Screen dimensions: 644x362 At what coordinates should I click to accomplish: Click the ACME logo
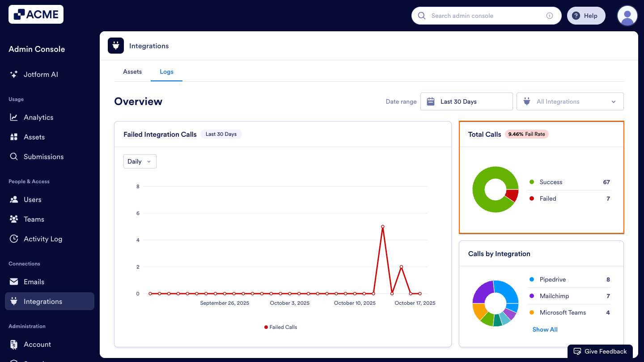point(36,14)
